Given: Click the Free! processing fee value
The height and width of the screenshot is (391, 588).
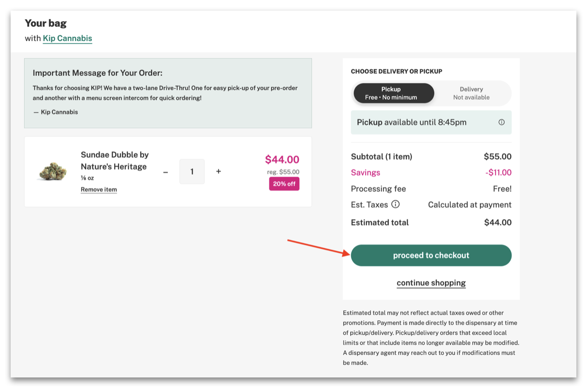Looking at the screenshot, I should 502,189.
